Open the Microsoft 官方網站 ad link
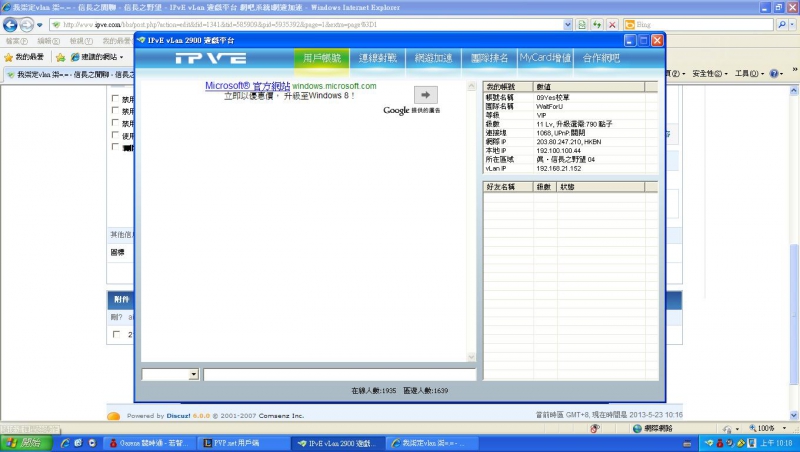Viewport: 800px width, 452px height. coord(247,86)
